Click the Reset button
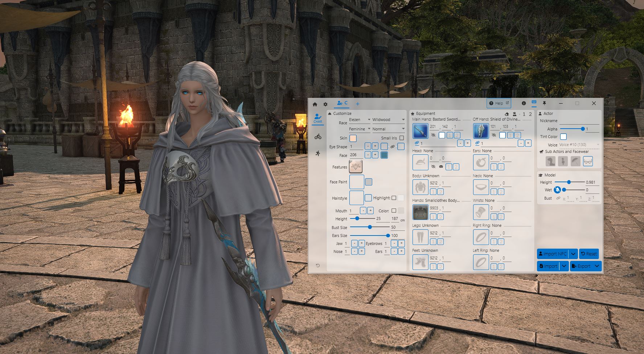644x354 pixels. 589,254
